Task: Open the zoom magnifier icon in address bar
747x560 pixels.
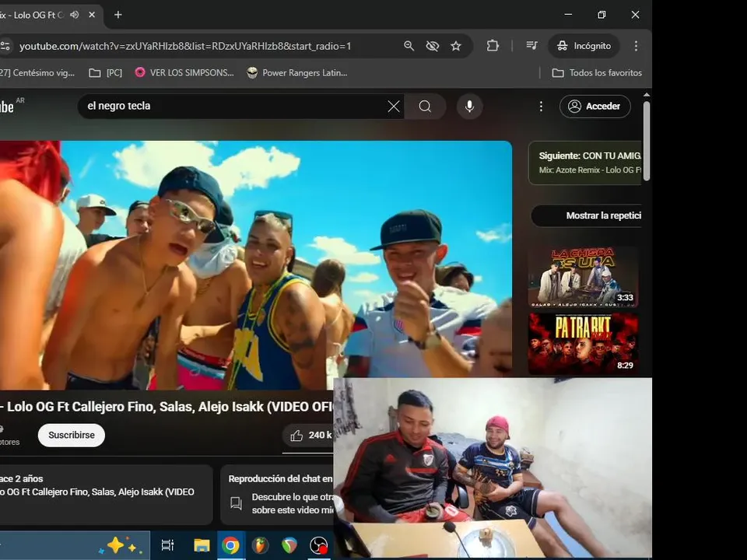Action: click(409, 46)
